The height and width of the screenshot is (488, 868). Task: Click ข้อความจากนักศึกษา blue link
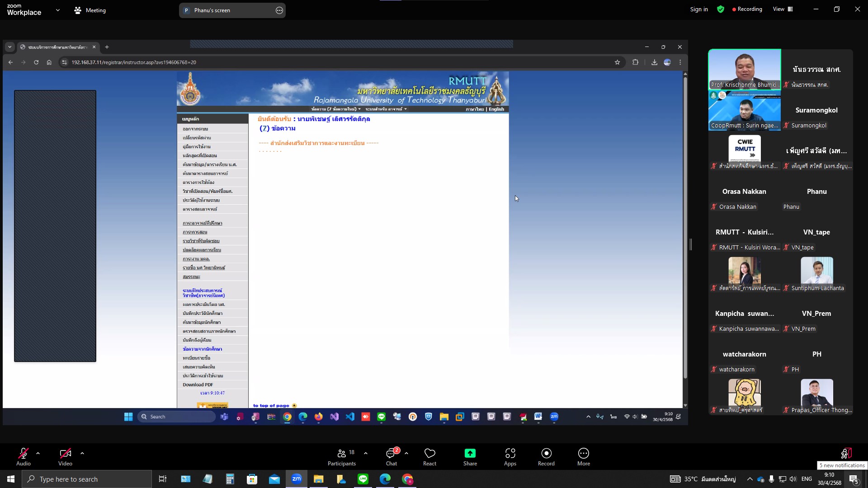click(x=202, y=349)
